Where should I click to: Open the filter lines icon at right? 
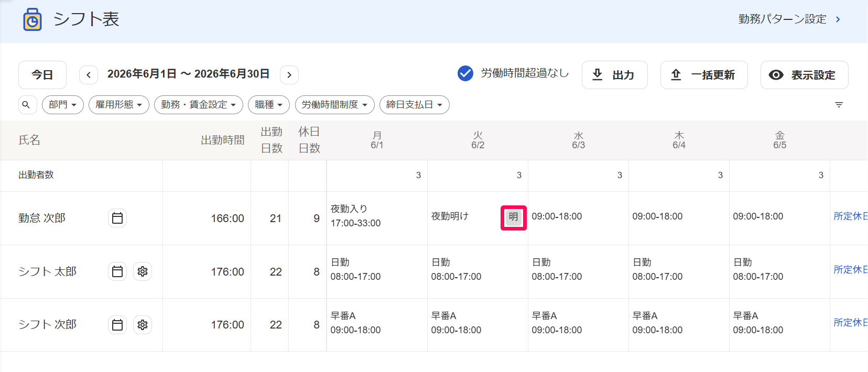click(839, 105)
